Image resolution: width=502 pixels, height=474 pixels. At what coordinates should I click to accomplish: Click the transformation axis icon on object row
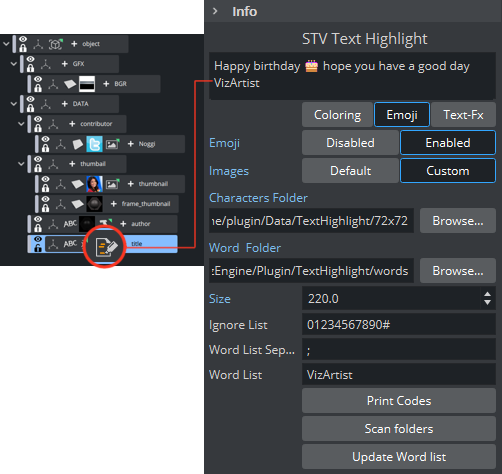[38, 44]
